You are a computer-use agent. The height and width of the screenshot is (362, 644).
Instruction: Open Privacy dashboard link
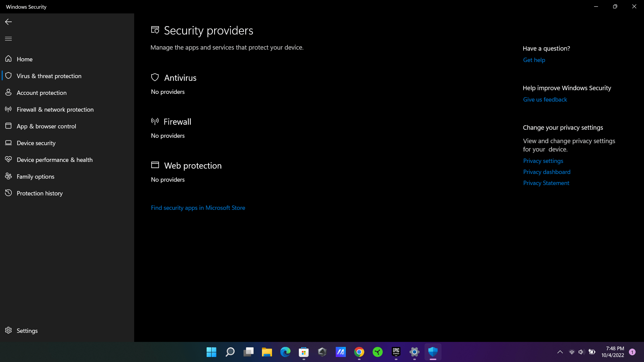tap(546, 172)
